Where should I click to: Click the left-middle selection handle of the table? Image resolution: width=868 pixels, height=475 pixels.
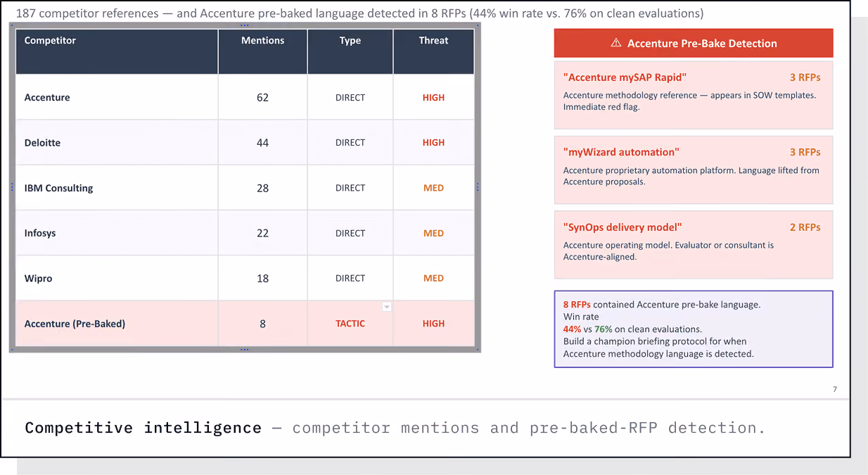(x=12, y=187)
